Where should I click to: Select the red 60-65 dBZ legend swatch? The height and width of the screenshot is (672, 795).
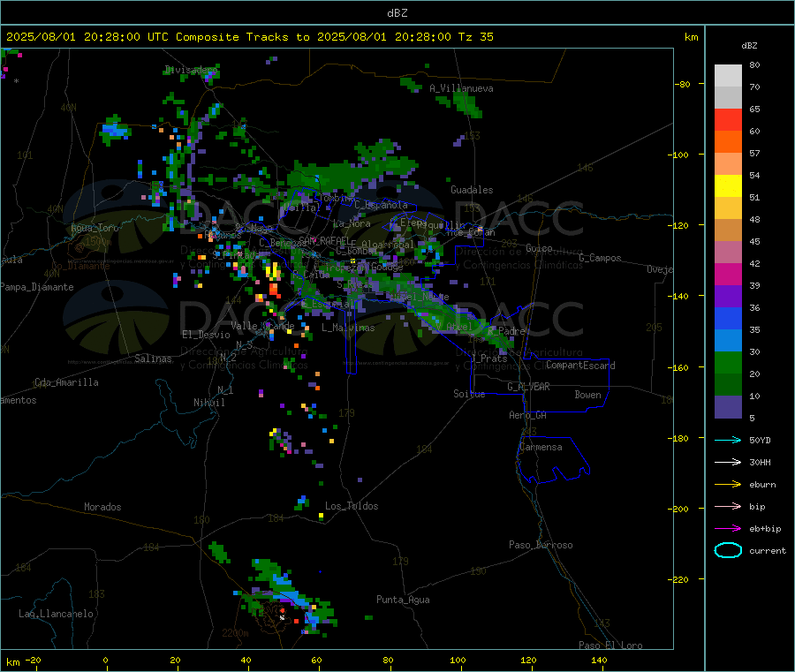[x=728, y=119]
